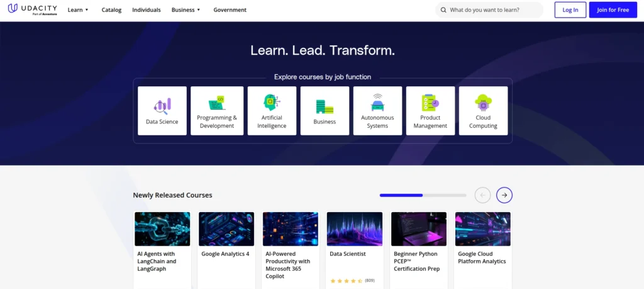Click 'Beginner Python PCEP Certification Prep' title
The image size is (644, 289).
416,261
